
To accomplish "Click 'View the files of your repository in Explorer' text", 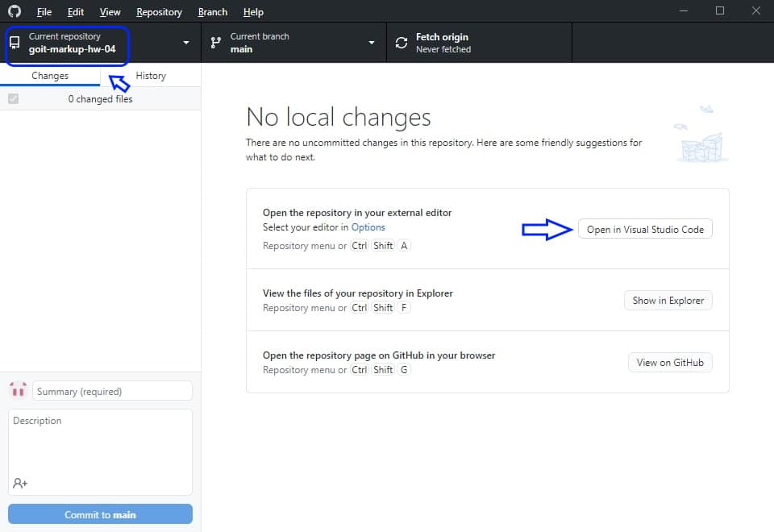I will (358, 293).
